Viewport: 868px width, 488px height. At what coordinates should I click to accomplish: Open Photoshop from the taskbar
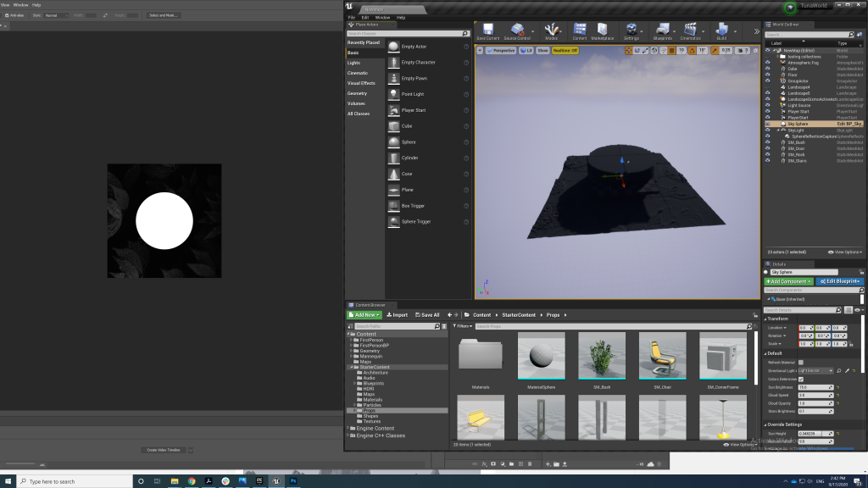pyautogui.click(x=295, y=480)
